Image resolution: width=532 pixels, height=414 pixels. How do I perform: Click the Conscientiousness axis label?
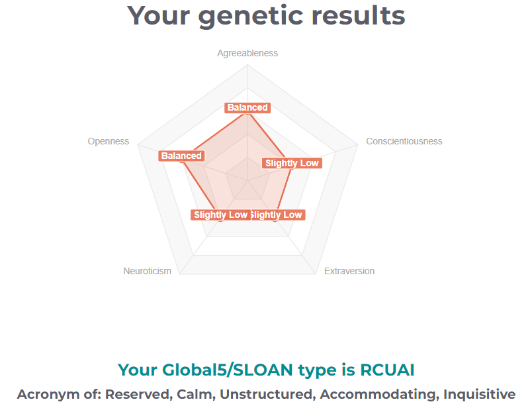404,141
